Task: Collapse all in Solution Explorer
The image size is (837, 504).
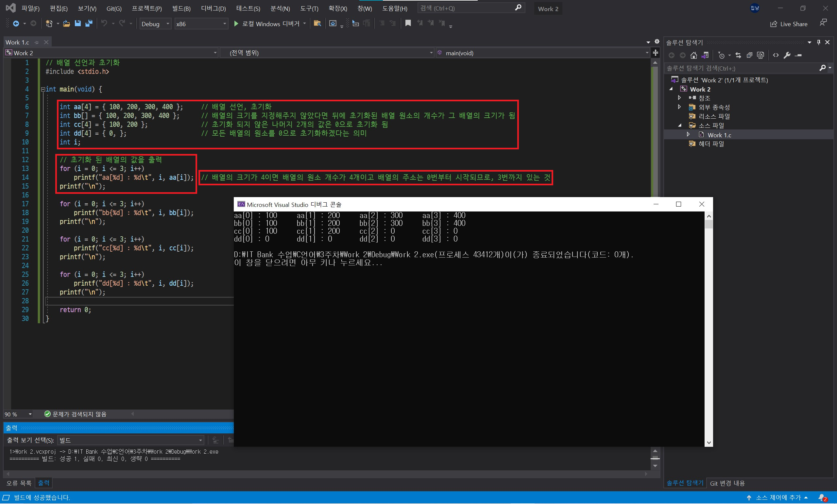Action: click(749, 55)
